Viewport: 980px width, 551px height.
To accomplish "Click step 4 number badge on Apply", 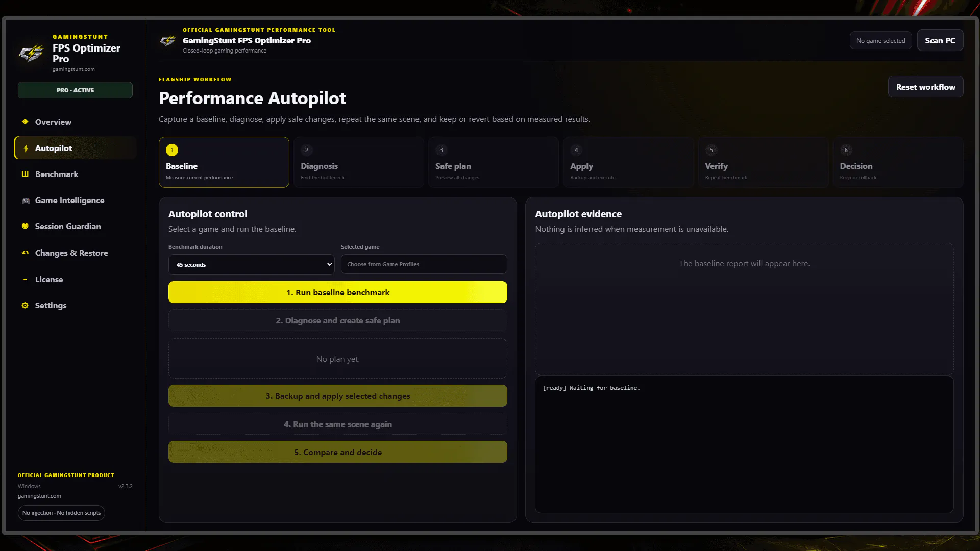I will (x=576, y=150).
